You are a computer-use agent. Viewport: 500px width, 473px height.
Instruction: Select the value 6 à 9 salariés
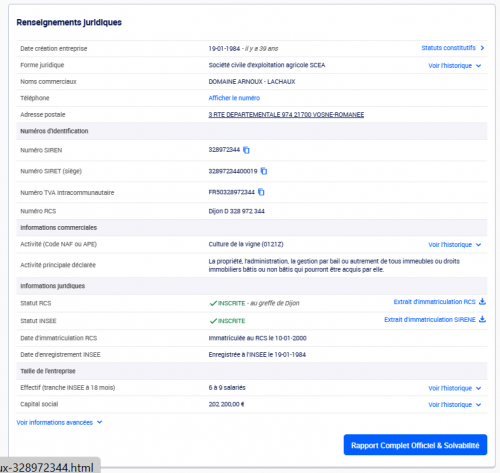(x=227, y=387)
